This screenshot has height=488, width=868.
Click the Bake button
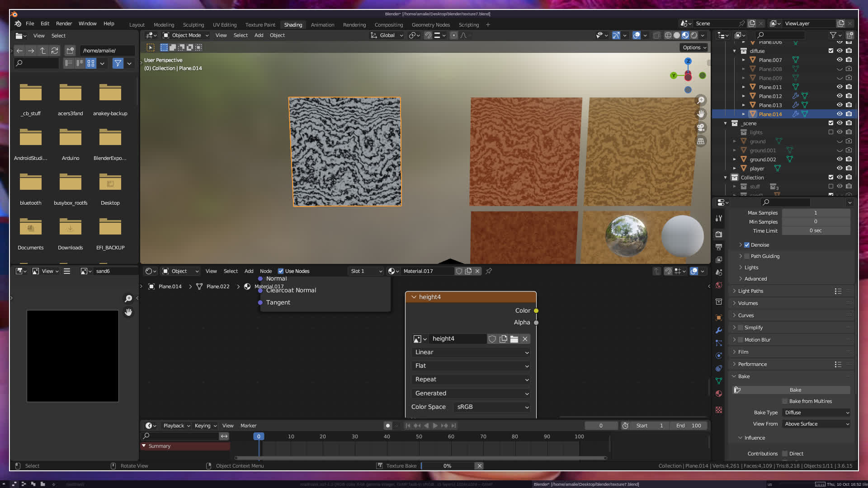pos(795,390)
